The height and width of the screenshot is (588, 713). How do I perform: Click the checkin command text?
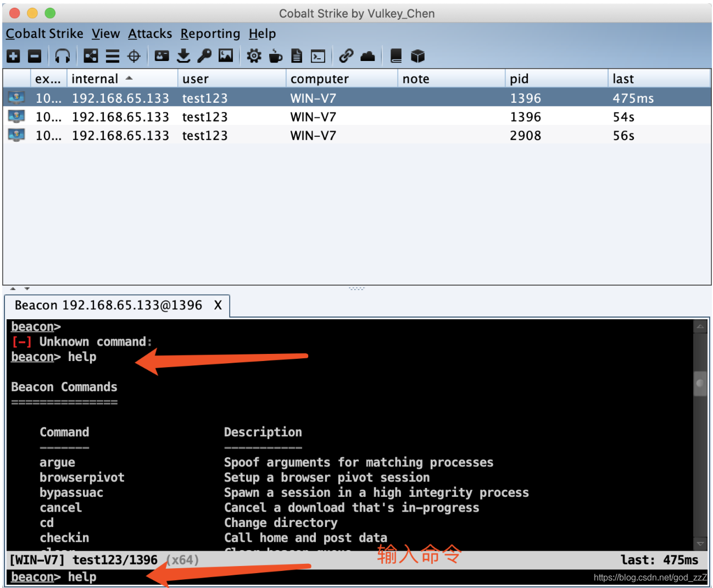pos(64,537)
